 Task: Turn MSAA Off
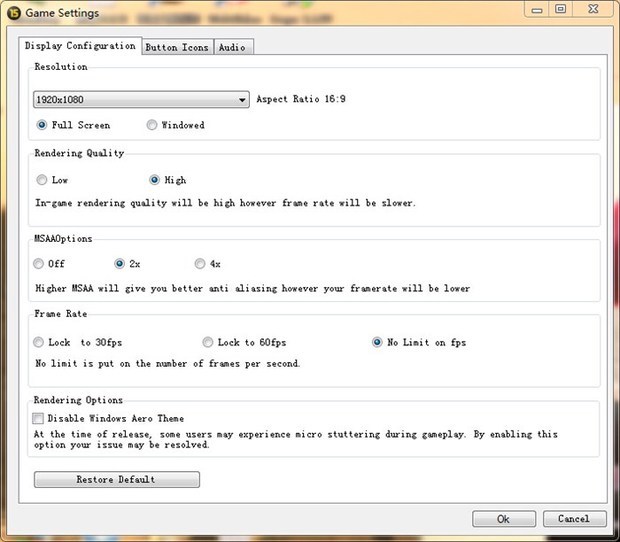(x=39, y=264)
